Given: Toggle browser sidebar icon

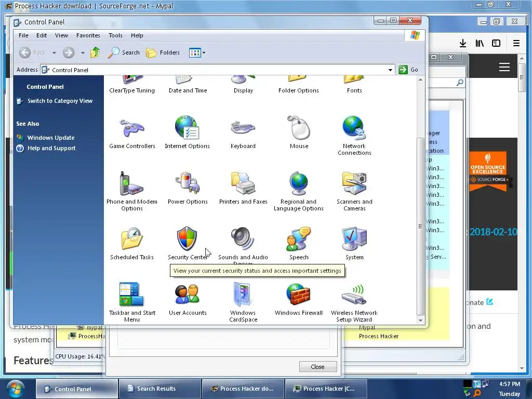Looking at the screenshot, I should click(496, 43).
